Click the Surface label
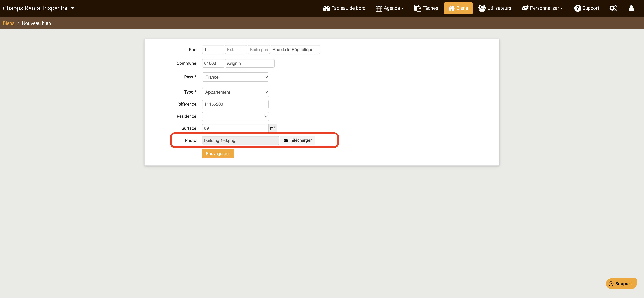Image resolution: width=644 pixels, height=298 pixels. tap(189, 128)
